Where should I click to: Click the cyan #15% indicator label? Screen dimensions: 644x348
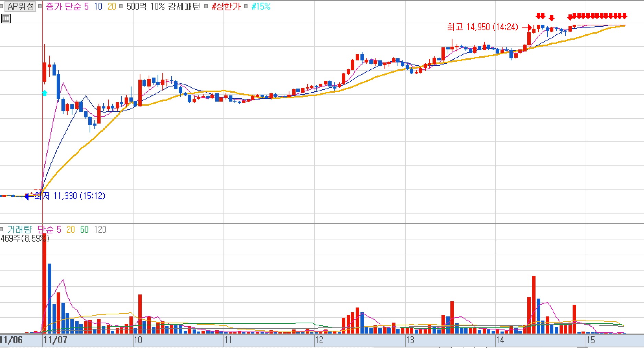click(x=261, y=6)
